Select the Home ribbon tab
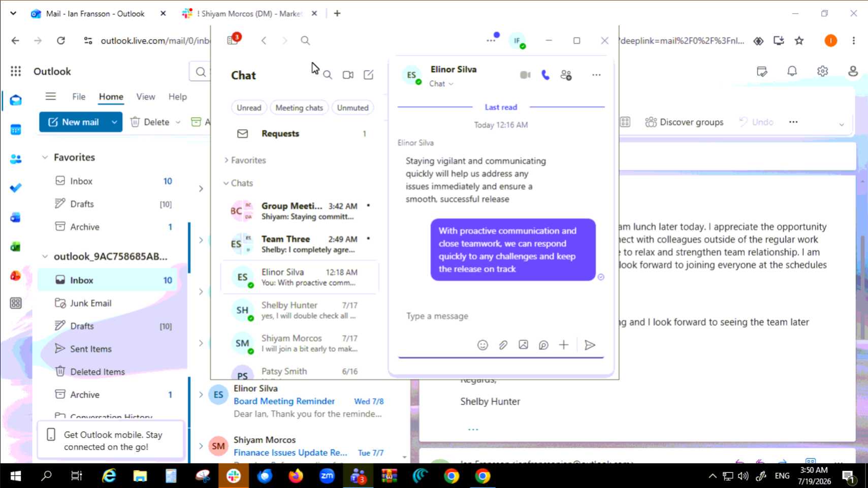This screenshot has height=488, width=868. 111,96
